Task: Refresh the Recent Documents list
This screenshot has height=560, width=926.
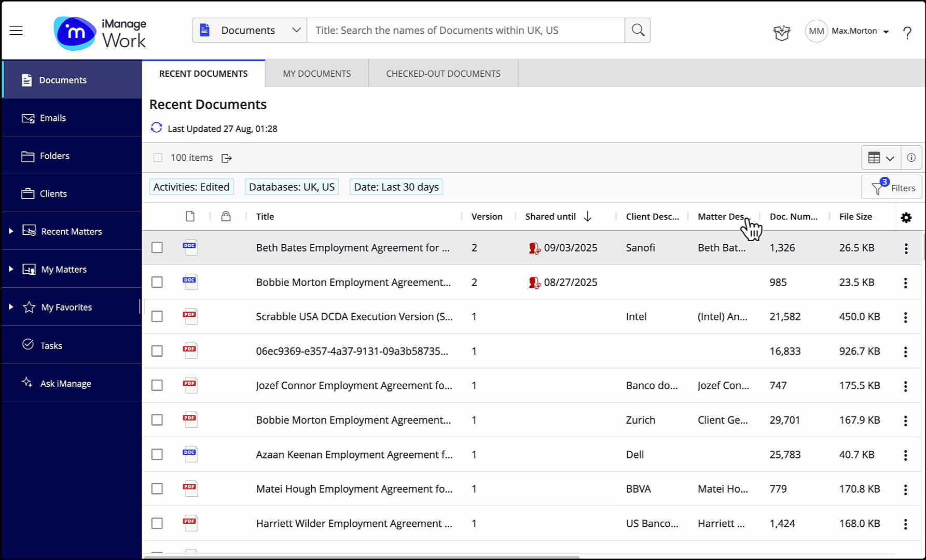Action: click(156, 128)
